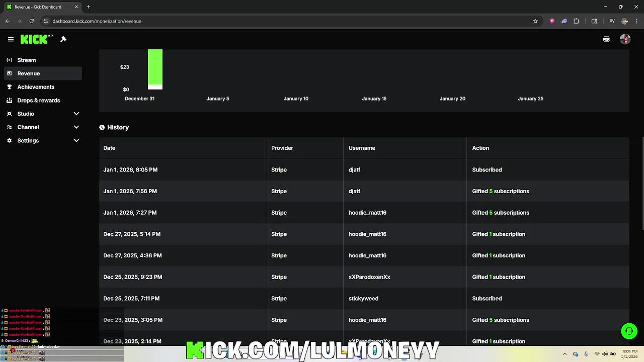Click hoodie_matt16 in the 7:27 PM row
The image size is (644, 362).
click(367, 213)
